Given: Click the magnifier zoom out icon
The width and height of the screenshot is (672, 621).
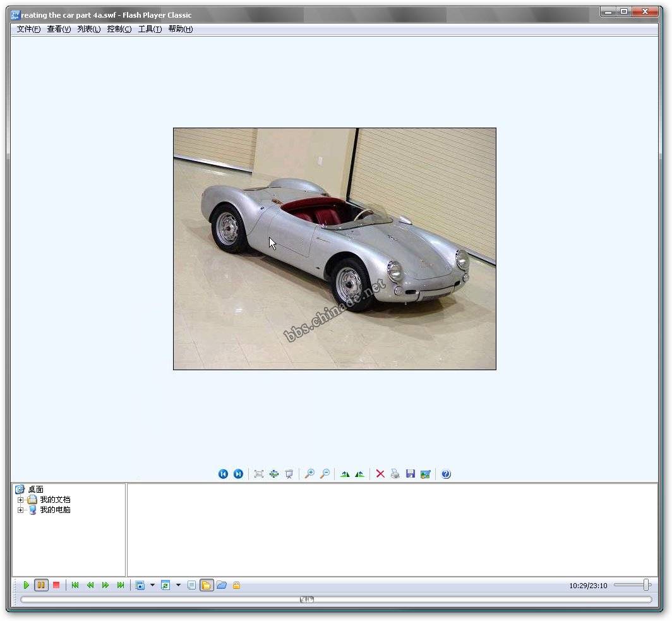Looking at the screenshot, I should (325, 474).
